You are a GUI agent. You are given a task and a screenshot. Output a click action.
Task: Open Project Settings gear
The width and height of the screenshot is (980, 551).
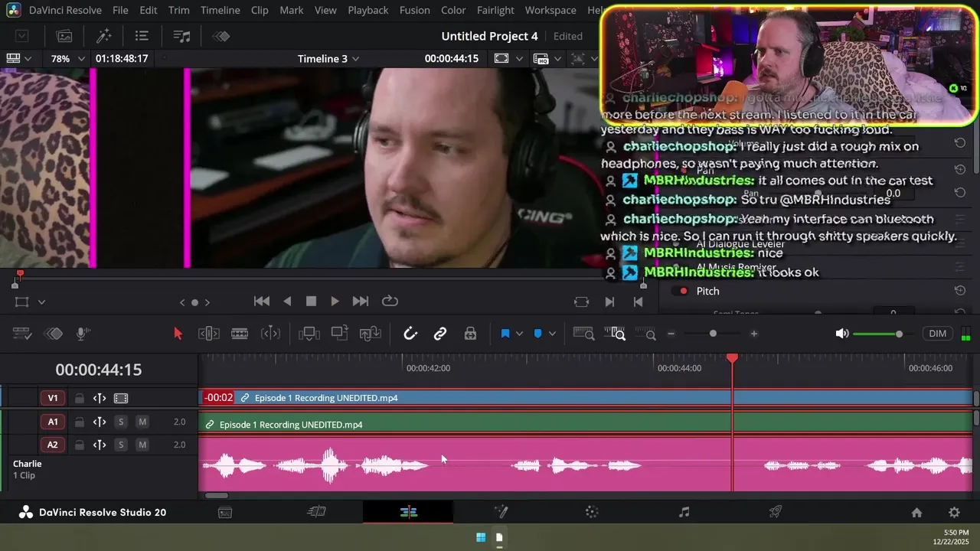[954, 513]
